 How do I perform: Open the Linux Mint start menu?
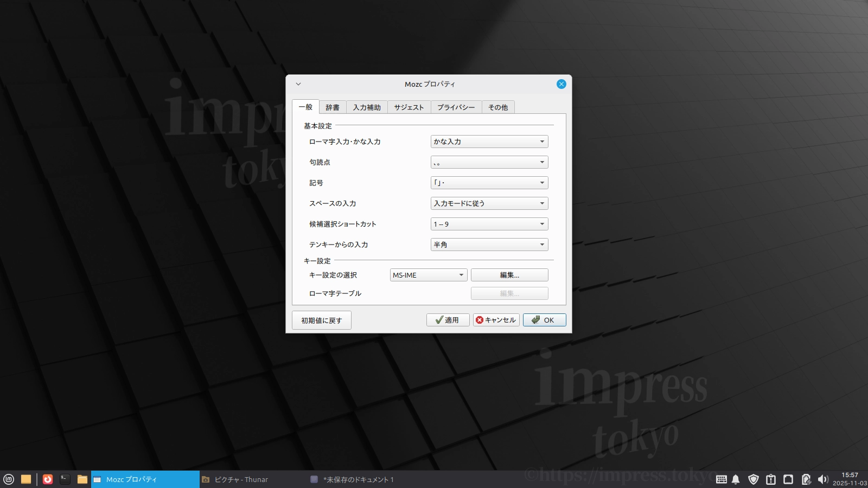click(9, 479)
